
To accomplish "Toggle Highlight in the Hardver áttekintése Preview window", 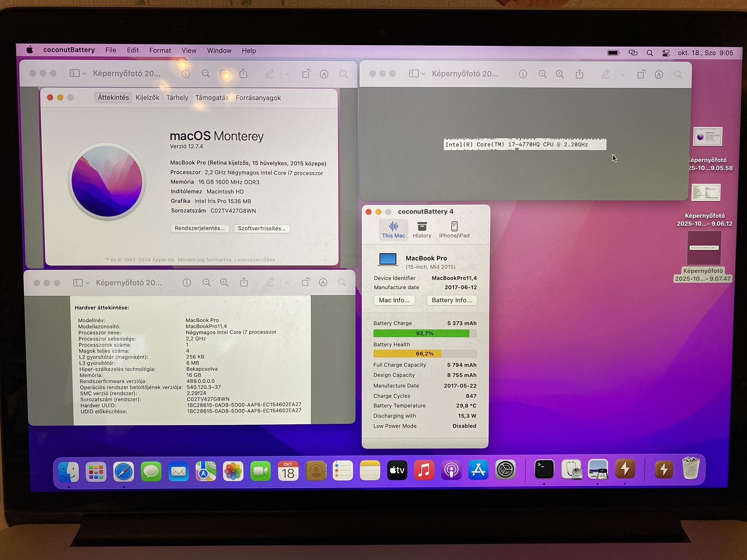I will coord(270,282).
